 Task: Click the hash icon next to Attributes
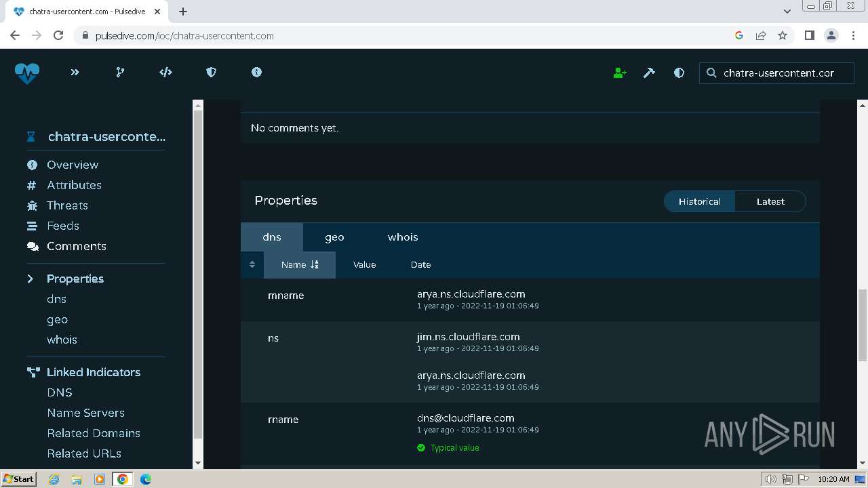pyautogui.click(x=32, y=185)
